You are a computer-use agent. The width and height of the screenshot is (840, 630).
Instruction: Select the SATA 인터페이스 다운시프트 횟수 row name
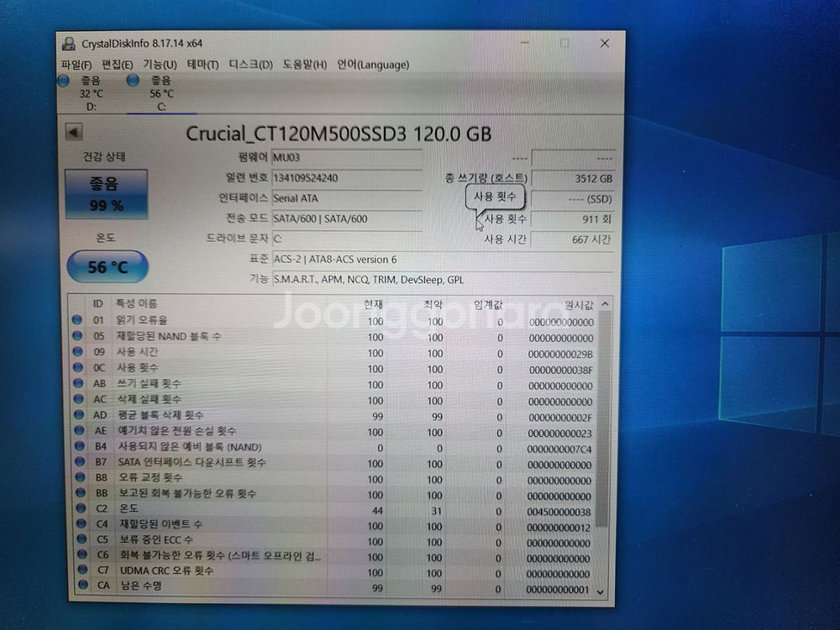click(x=192, y=462)
